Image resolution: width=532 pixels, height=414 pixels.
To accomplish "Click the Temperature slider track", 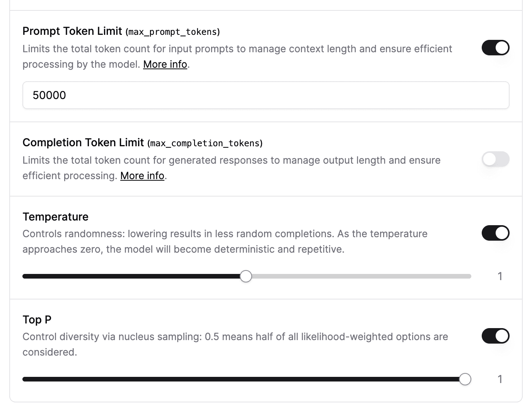I will 348,276.
